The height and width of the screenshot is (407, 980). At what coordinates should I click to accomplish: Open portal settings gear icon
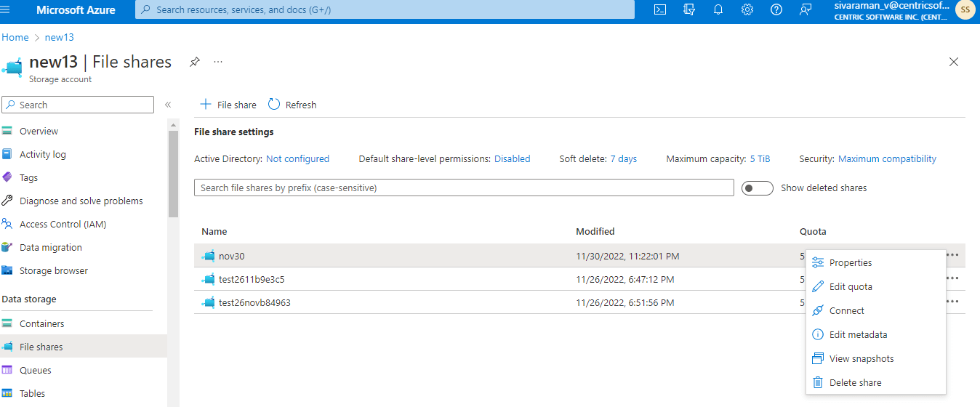coord(747,9)
